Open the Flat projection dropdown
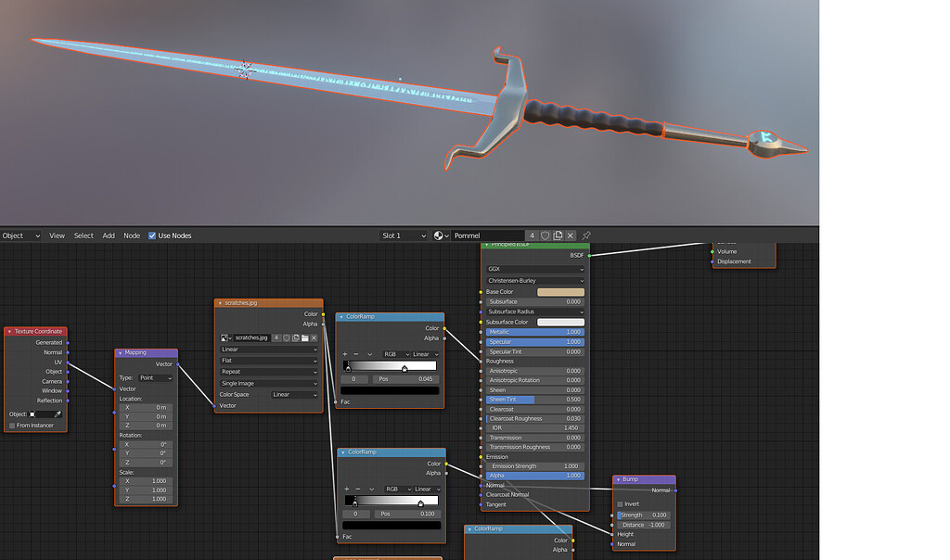Image resolution: width=950 pixels, height=560 pixels. 268,361
